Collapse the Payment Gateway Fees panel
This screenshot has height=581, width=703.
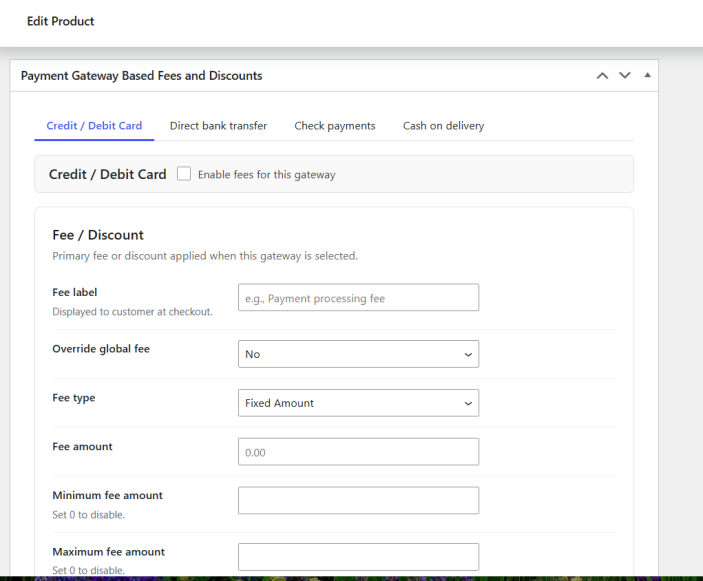(x=647, y=75)
